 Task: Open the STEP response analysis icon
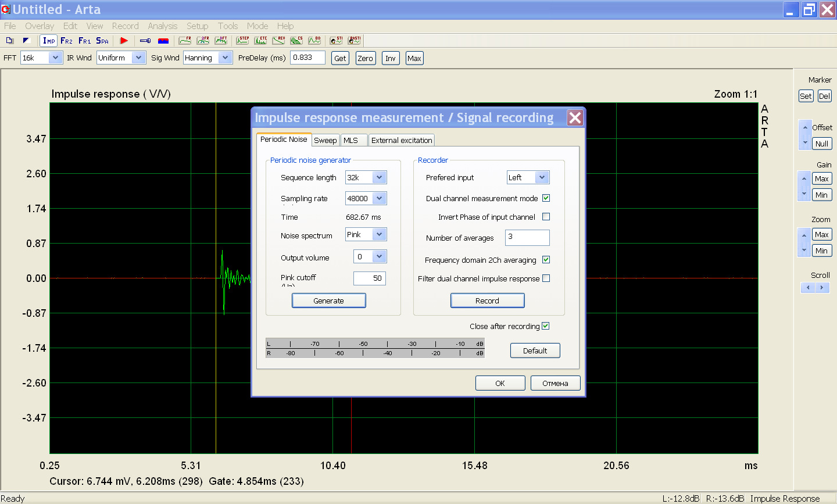click(x=242, y=41)
